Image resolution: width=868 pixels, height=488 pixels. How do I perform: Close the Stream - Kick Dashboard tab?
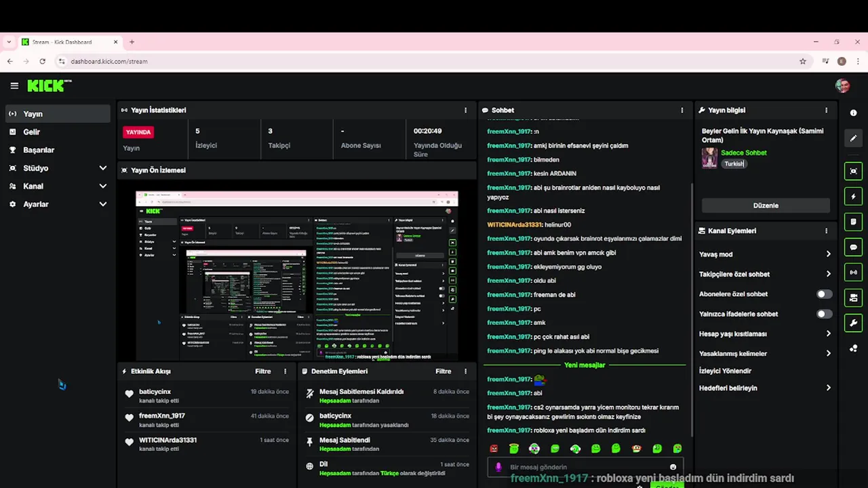(x=115, y=42)
